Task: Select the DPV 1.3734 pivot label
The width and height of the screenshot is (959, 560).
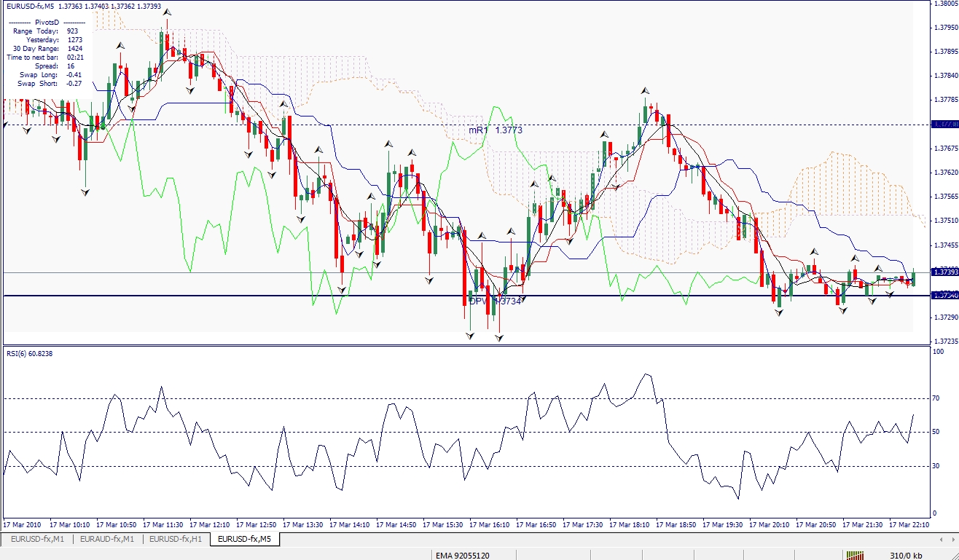Action: point(495,301)
